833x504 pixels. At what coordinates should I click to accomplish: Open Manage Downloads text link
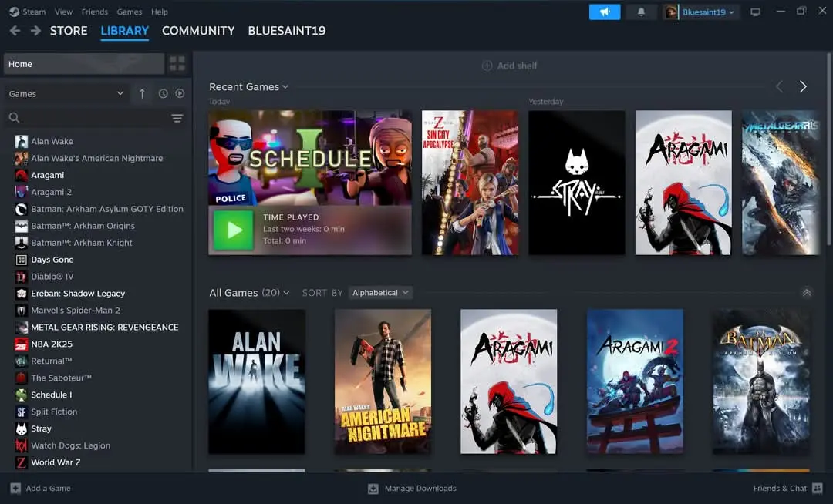click(x=420, y=488)
